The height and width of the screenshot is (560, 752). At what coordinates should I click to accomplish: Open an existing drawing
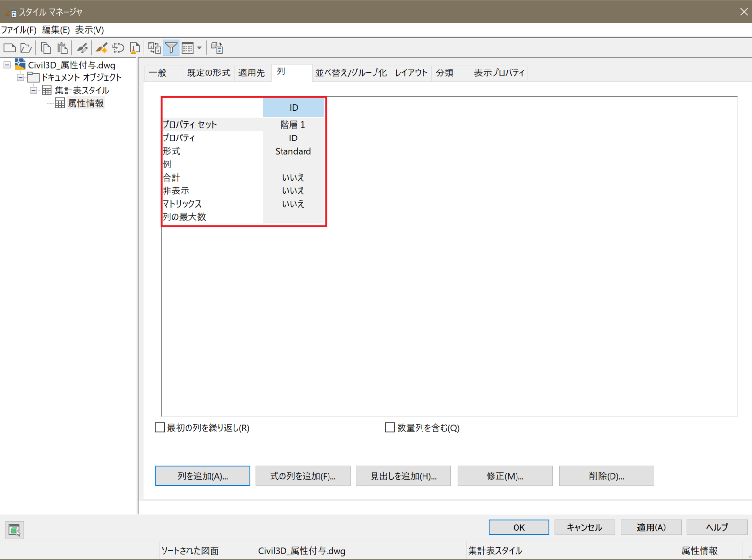tap(26, 47)
